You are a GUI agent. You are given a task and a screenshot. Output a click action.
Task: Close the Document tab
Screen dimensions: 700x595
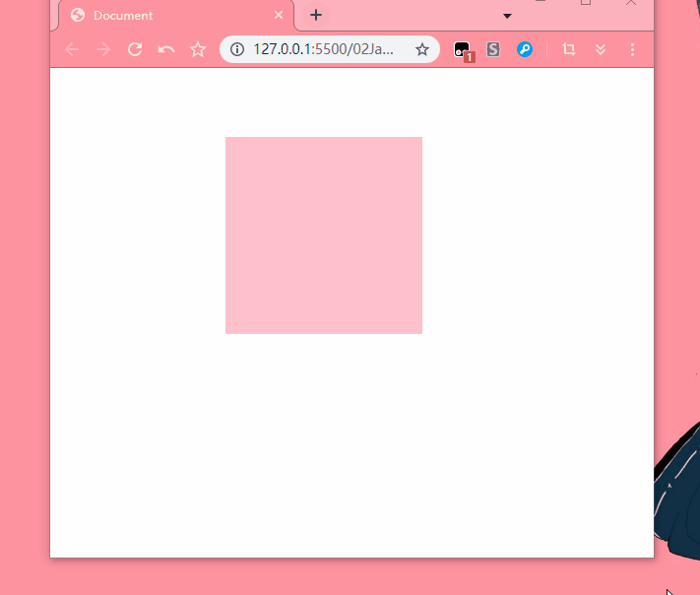[279, 15]
